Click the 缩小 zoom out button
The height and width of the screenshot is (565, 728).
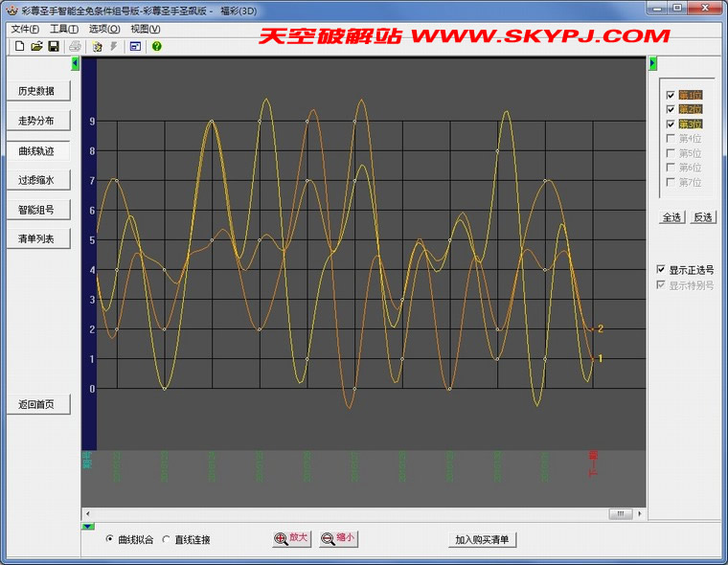pos(339,539)
